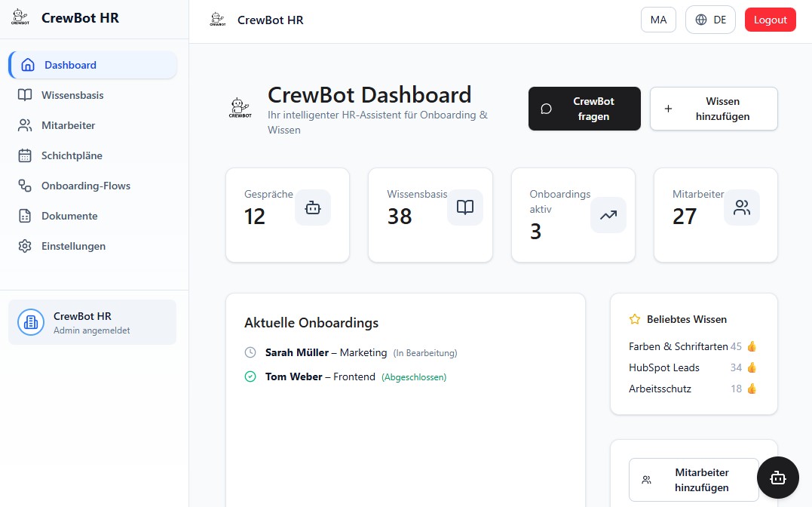Click thumbs-up next to Farben & Schriftarten
This screenshot has height=507, width=812.
pos(751,346)
